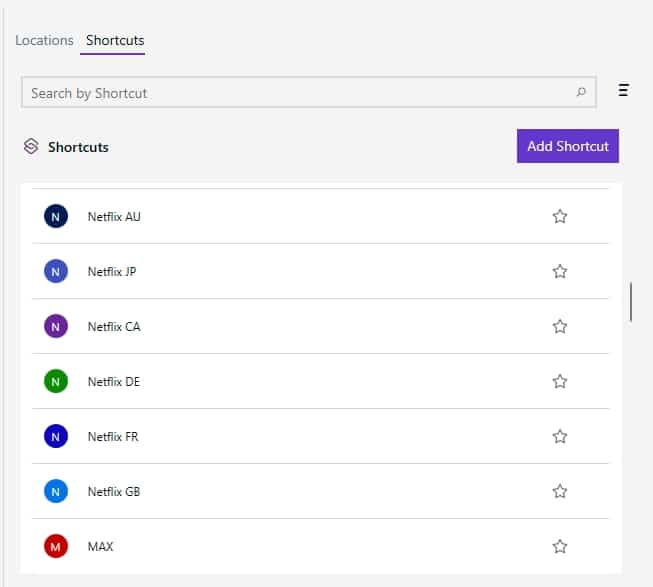Click the Netflix FR blue avatar icon

click(56, 436)
